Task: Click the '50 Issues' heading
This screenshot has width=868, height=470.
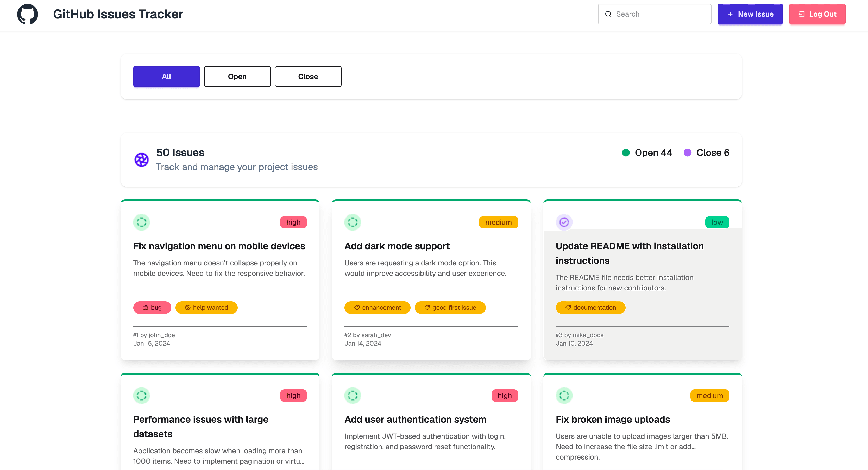Action: [180, 153]
